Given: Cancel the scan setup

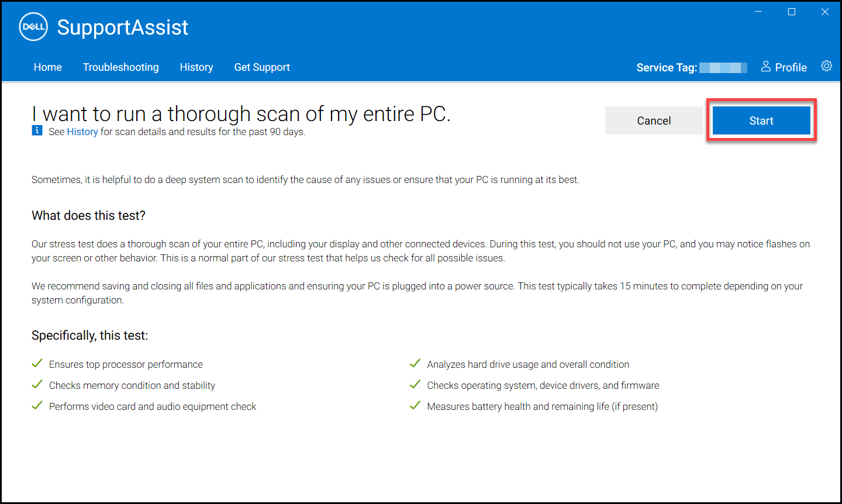Looking at the screenshot, I should click(x=653, y=120).
